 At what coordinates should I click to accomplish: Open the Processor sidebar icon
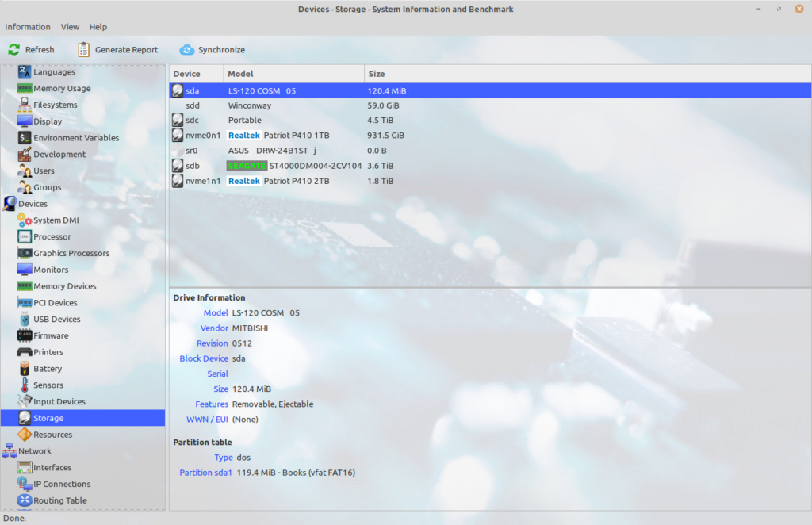pos(25,237)
